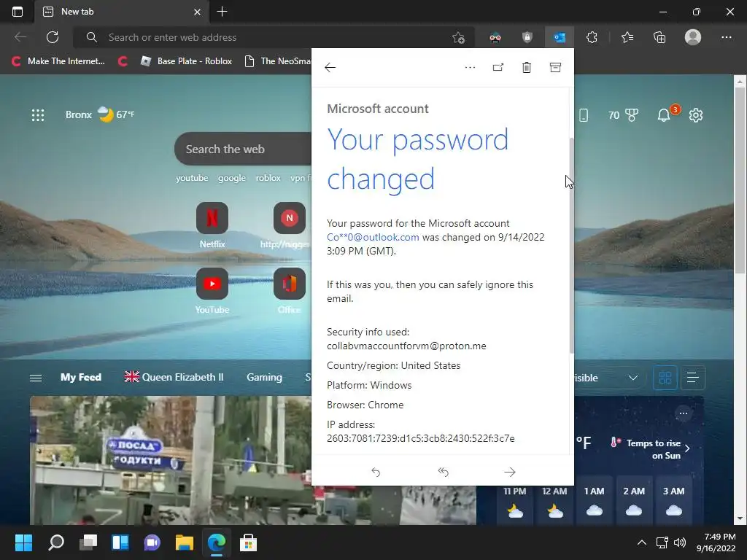Viewport: 747px width, 560px height.
Task: Show hidden system tray icons
Action: [642, 542]
